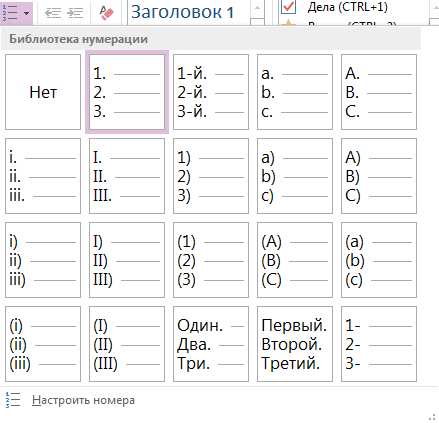Pick the 1-й. 2-й. 3-й. numbering style
The height and width of the screenshot is (423, 439).
point(211,92)
